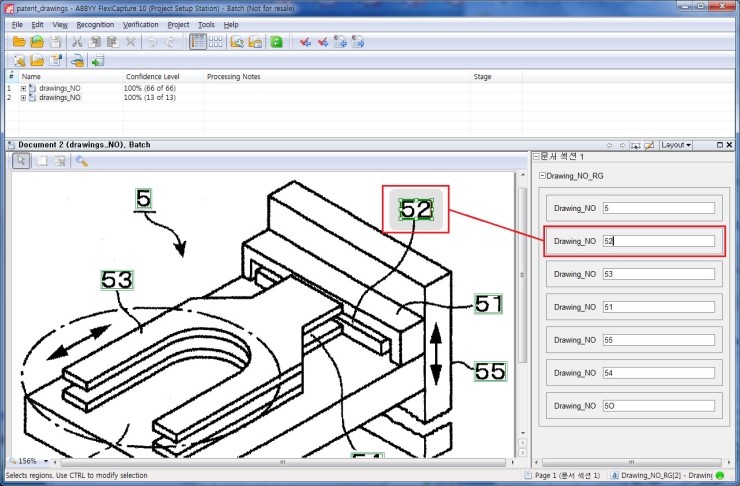Click the first red checkmark verification icon
Image resolution: width=740 pixels, height=486 pixels.
tap(305, 42)
